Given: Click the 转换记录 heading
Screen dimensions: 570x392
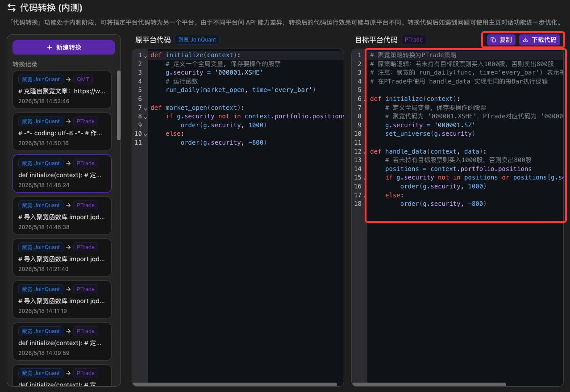Looking at the screenshot, I should [25, 64].
